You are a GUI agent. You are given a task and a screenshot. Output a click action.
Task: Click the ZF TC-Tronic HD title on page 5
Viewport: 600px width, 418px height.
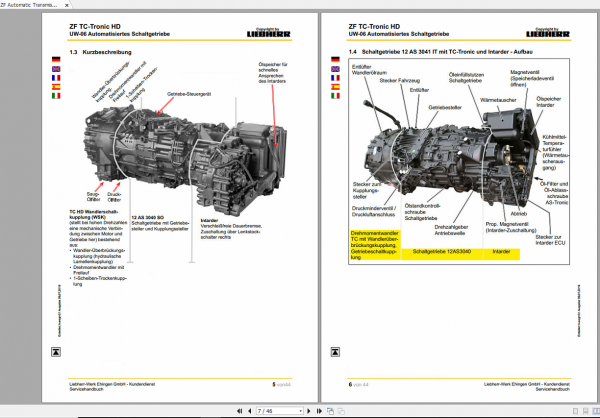click(95, 27)
